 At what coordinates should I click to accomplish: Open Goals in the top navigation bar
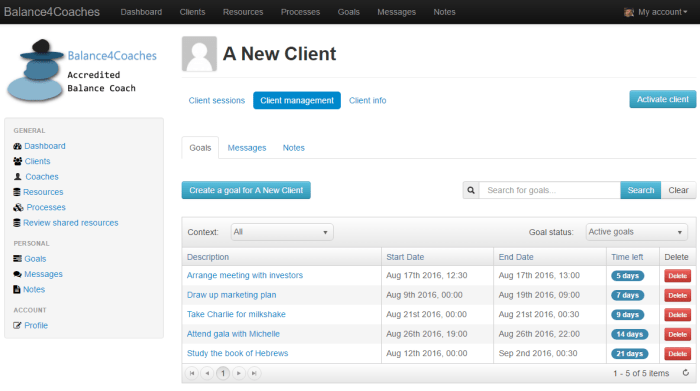[x=349, y=12]
